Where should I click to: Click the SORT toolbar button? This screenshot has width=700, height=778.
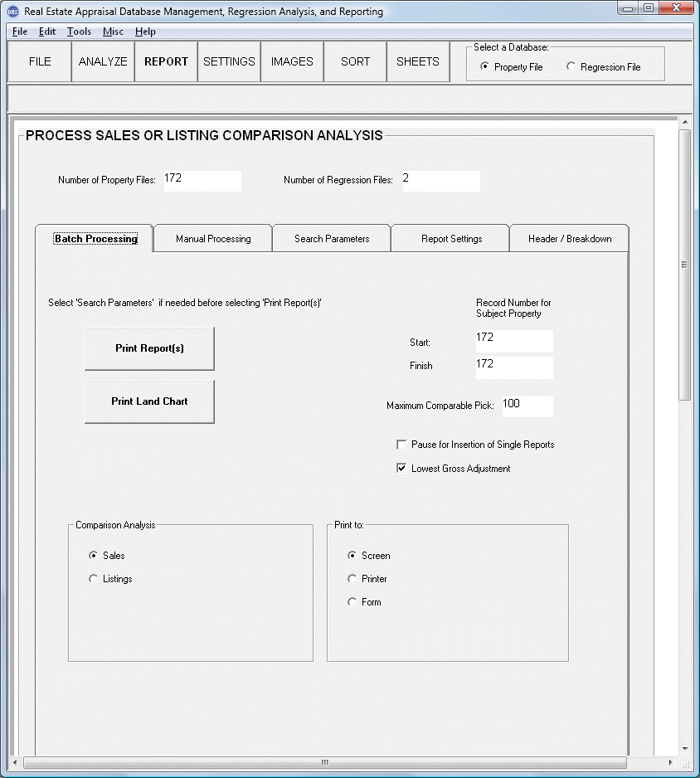355,62
